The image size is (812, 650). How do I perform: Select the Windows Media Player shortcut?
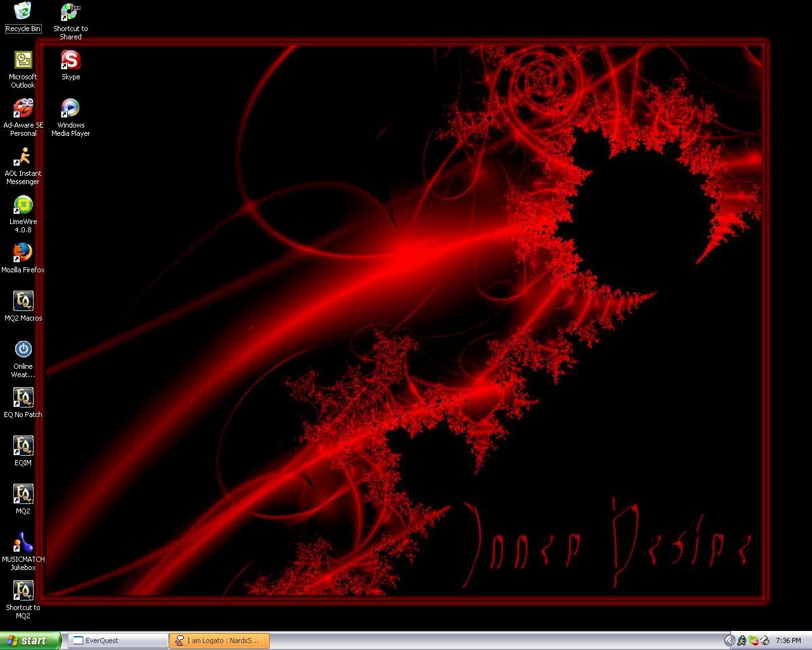click(70, 117)
